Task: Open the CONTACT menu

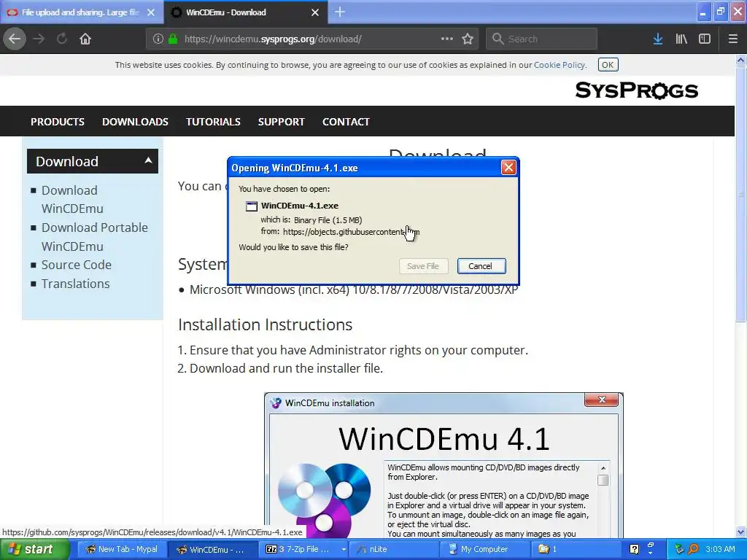Action: (x=346, y=122)
